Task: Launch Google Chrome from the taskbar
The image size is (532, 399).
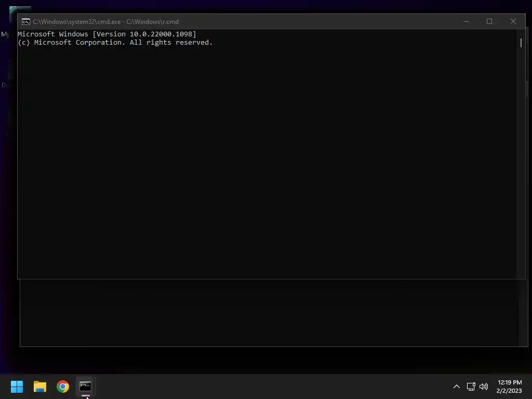Action: 63,387
